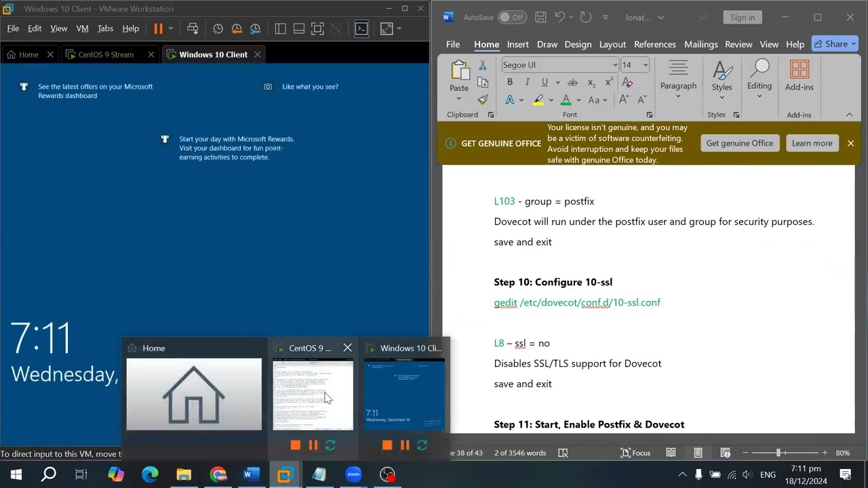Open the VMware console view icon
Screen dimensions: 868x488
coord(361,28)
